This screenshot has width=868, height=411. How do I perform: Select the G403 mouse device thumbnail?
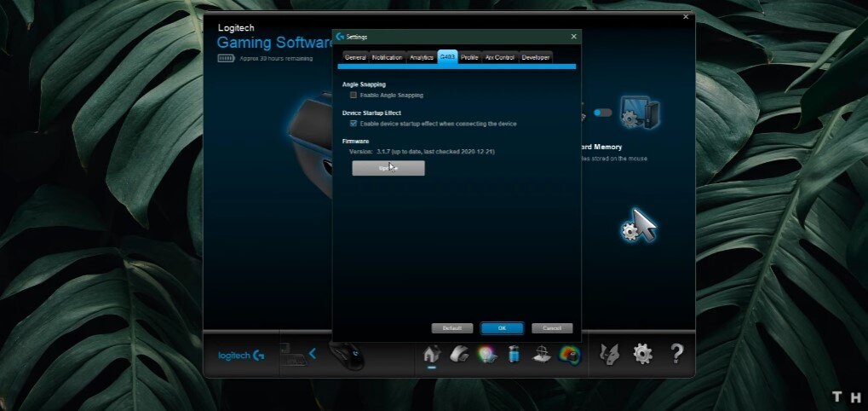click(347, 355)
